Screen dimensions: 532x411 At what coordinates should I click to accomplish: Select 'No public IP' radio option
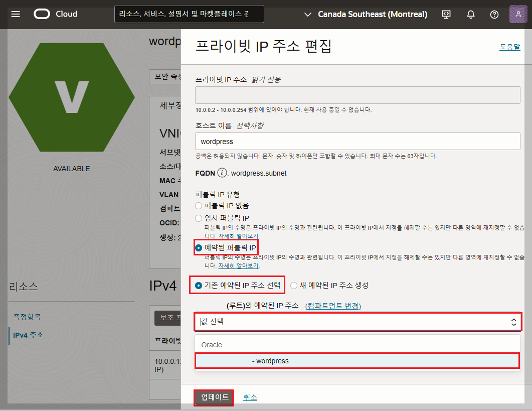click(199, 206)
